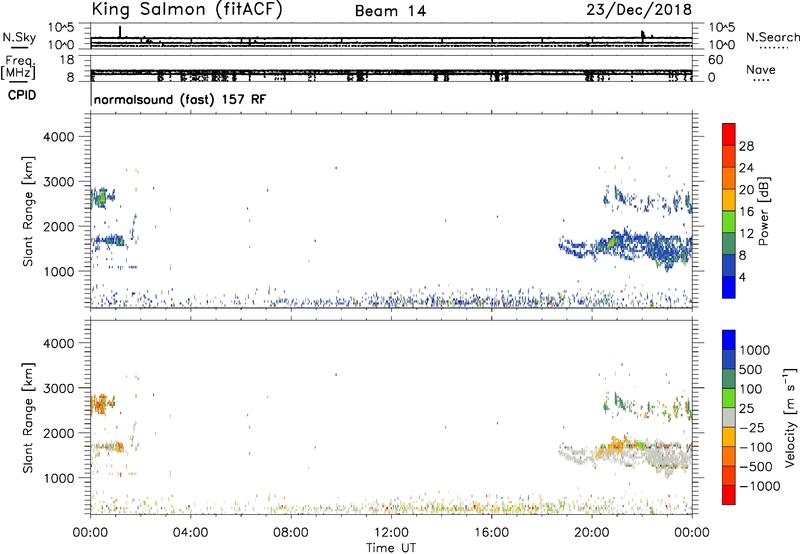This screenshot has width=800, height=554.
Task: Click '2000' tick on power panel axis
Action: (x=59, y=227)
